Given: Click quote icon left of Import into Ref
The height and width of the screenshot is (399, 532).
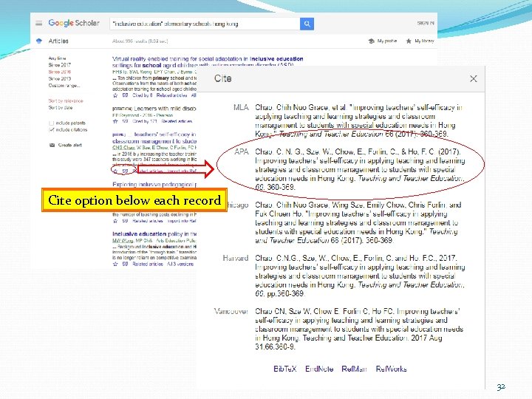Looking at the screenshot, I should (x=125, y=221).
